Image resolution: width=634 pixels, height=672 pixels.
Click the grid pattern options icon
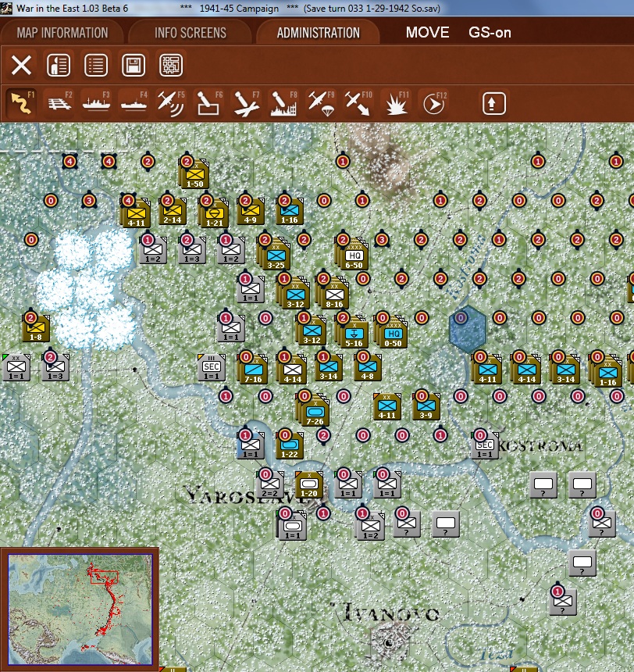(x=171, y=66)
